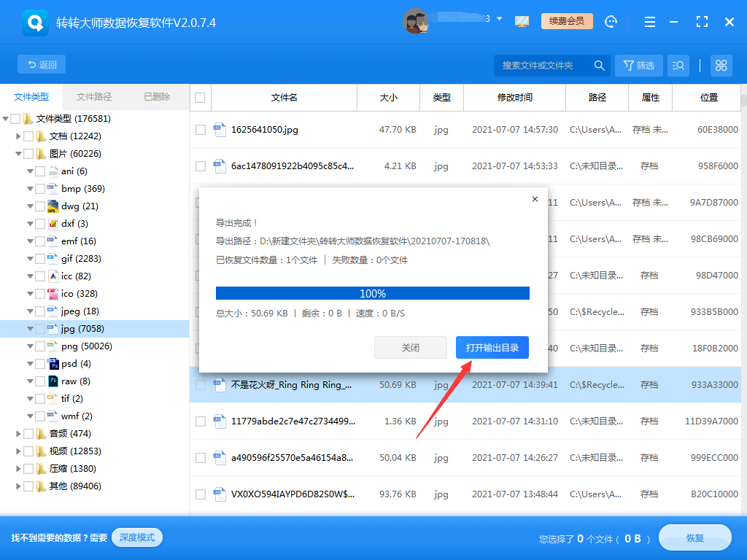This screenshot has height=560, width=747.
Task: Tick the png (50026) tree checkbox
Action: [40, 346]
